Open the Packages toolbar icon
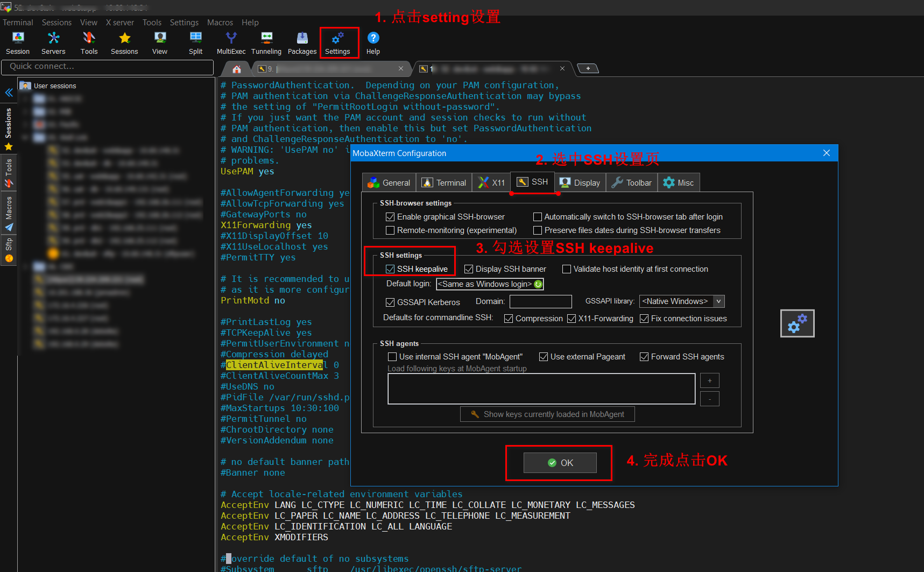This screenshot has height=572, width=924. (302, 43)
